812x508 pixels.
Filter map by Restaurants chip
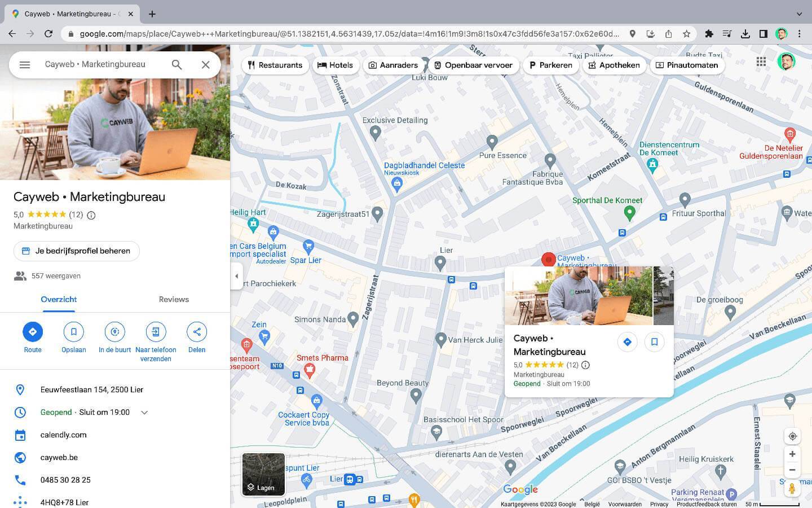pos(275,65)
